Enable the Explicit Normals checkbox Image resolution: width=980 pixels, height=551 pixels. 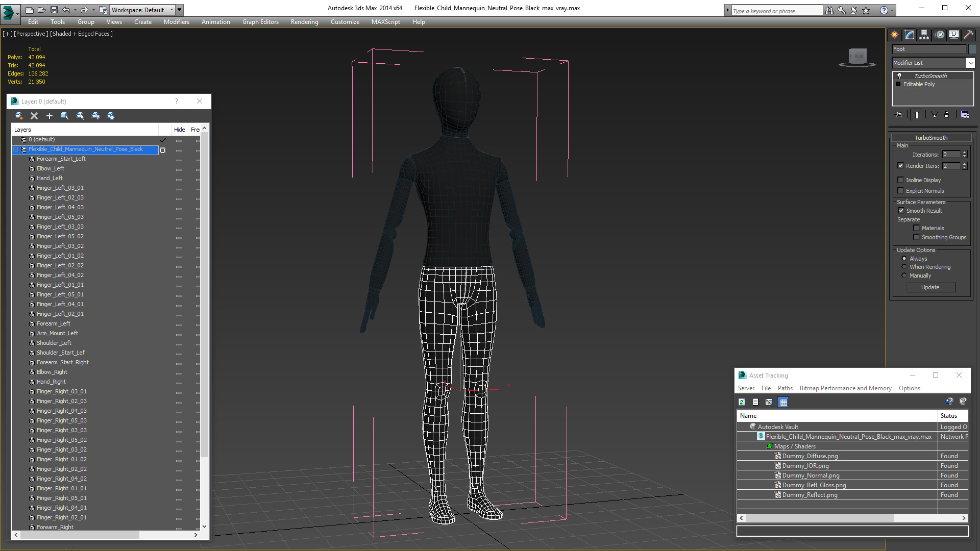pyautogui.click(x=901, y=191)
